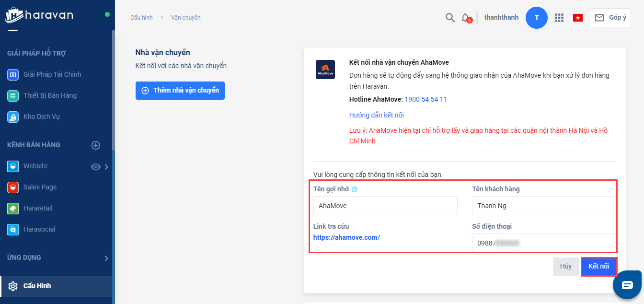This screenshot has height=304, width=644.
Task: Open the apps grid menu
Action: (559, 18)
